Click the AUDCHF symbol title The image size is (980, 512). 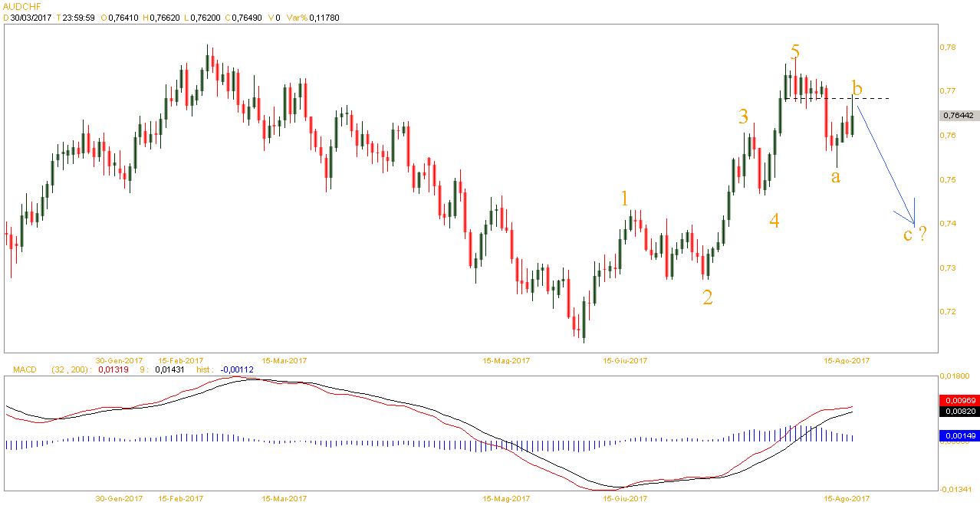pyautogui.click(x=21, y=5)
